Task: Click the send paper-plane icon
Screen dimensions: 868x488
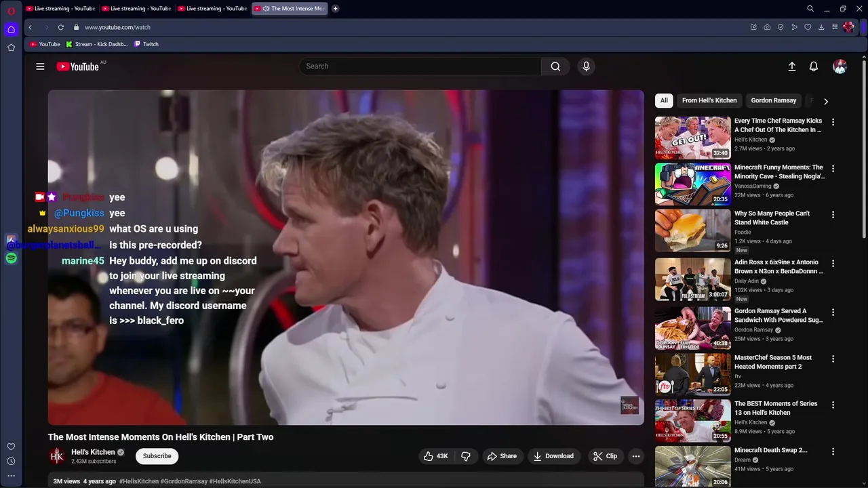Action: (x=794, y=27)
